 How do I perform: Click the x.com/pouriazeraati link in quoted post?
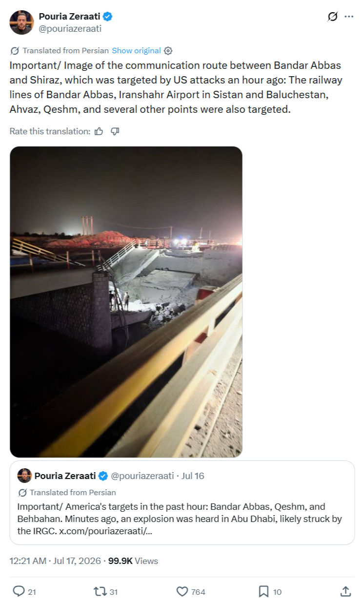tap(105, 531)
